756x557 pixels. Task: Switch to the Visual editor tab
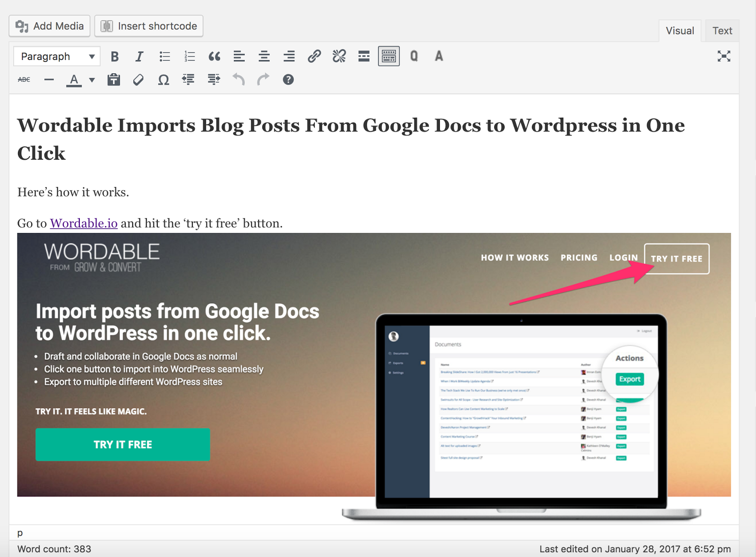679,31
